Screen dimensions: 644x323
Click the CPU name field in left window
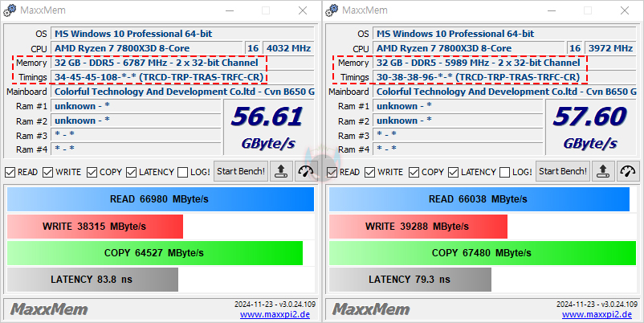[x=147, y=48]
